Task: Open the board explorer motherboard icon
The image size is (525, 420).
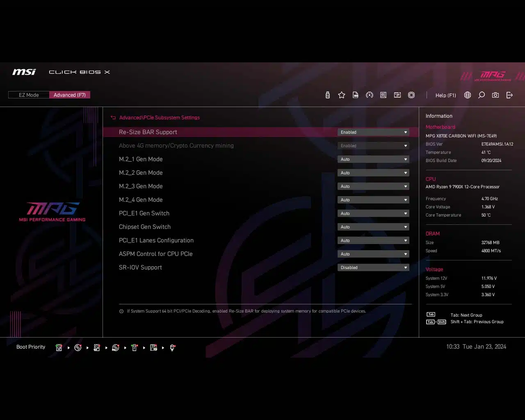Action: tap(383, 95)
